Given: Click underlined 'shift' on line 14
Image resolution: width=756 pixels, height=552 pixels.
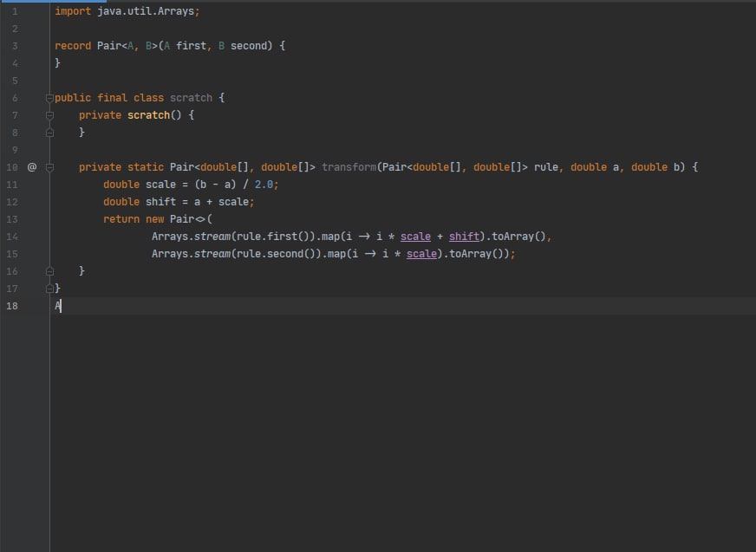Looking at the screenshot, I should [x=464, y=237].
